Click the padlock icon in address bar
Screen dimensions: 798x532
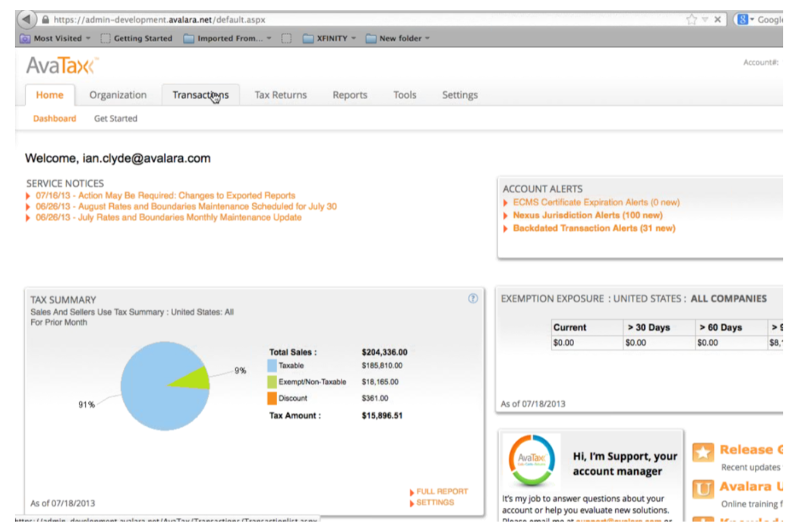click(45, 19)
